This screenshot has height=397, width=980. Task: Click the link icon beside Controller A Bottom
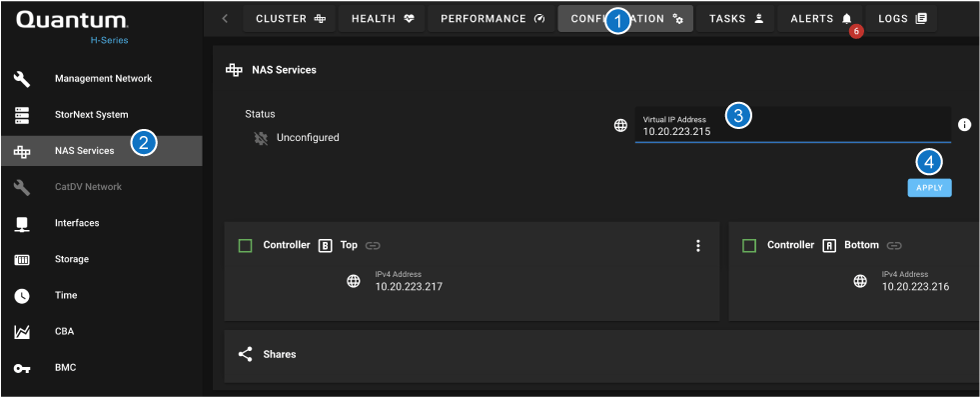[894, 245]
